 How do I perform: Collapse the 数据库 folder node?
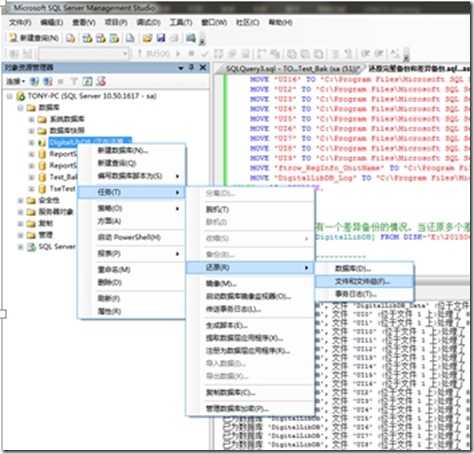click(20, 108)
